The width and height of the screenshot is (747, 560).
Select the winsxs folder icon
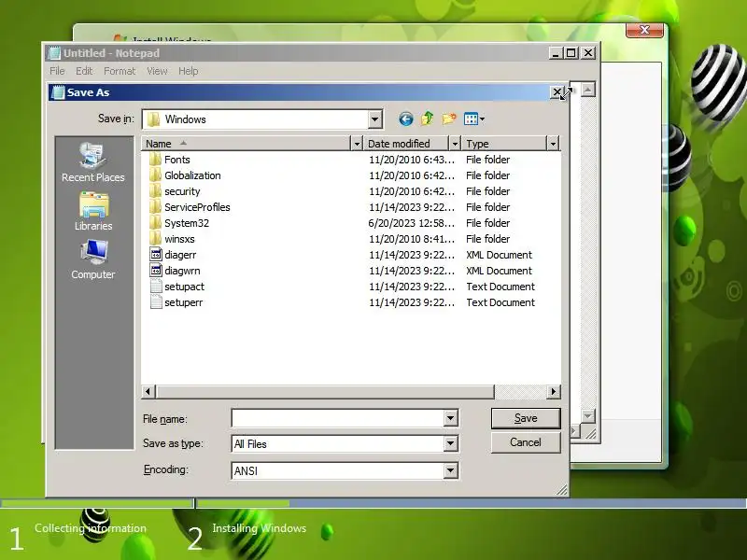[155, 239]
